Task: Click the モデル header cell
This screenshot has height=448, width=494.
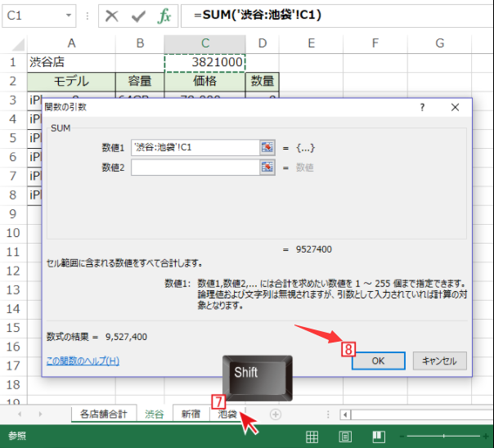Action: (71, 81)
